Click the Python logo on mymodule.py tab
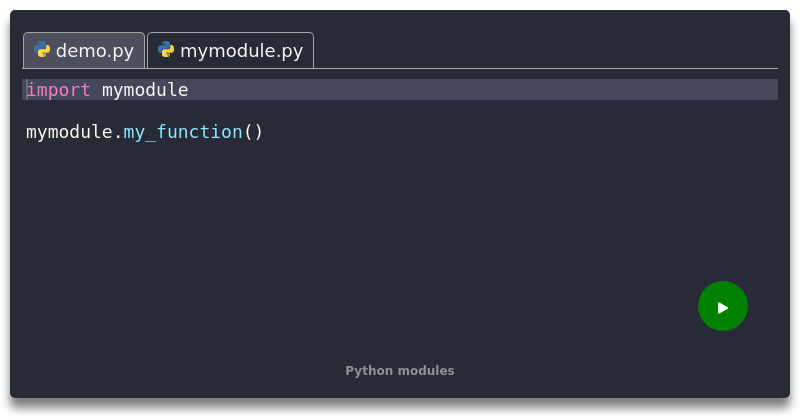 tap(166, 50)
